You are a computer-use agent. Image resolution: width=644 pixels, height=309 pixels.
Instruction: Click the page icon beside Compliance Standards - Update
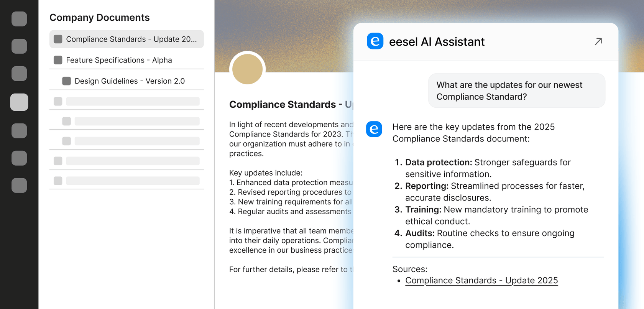click(x=58, y=39)
